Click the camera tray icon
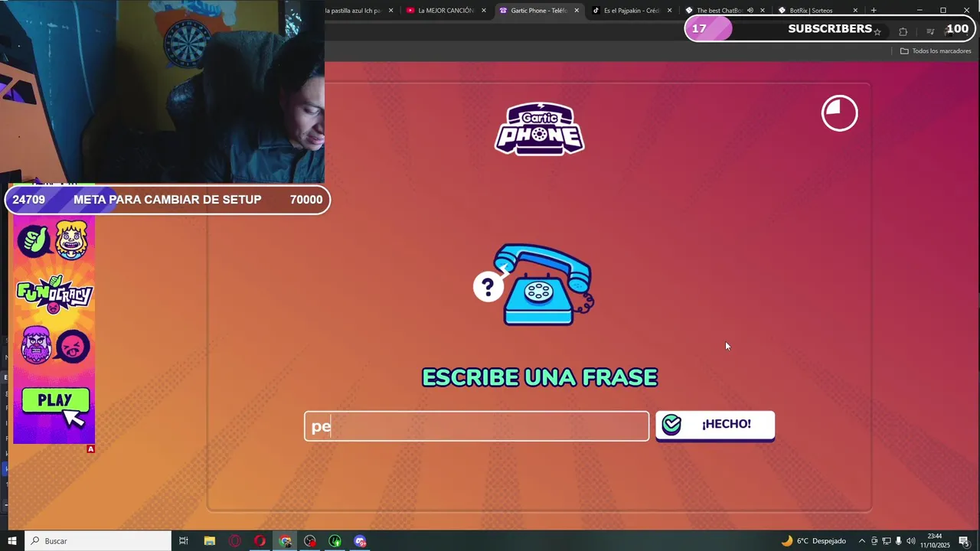Screen dimensions: 980x551 coord(874,541)
